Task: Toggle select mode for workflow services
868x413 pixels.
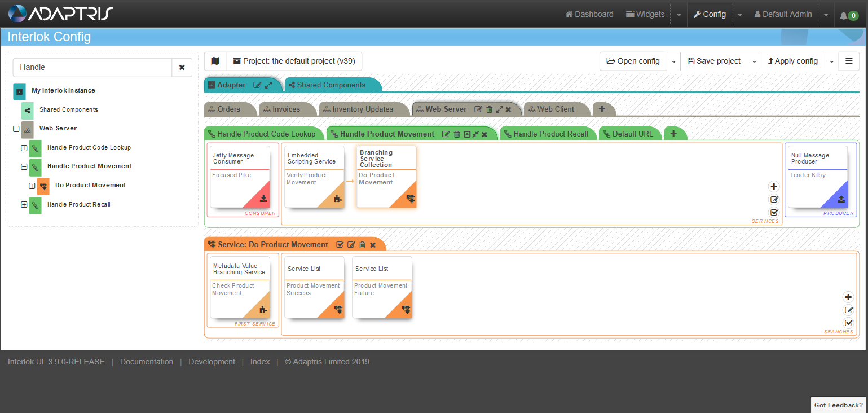Action: click(x=774, y=212)
